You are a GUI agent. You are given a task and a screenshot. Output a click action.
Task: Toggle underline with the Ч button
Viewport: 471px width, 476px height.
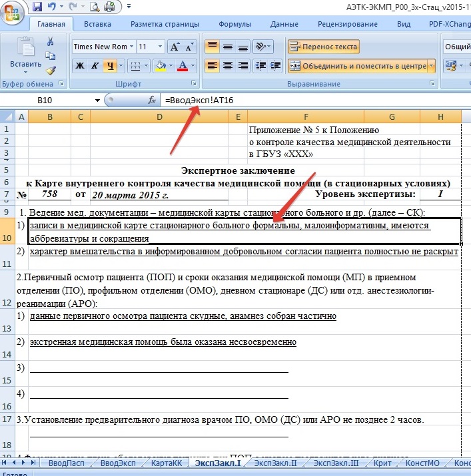[x=110, y=65]
